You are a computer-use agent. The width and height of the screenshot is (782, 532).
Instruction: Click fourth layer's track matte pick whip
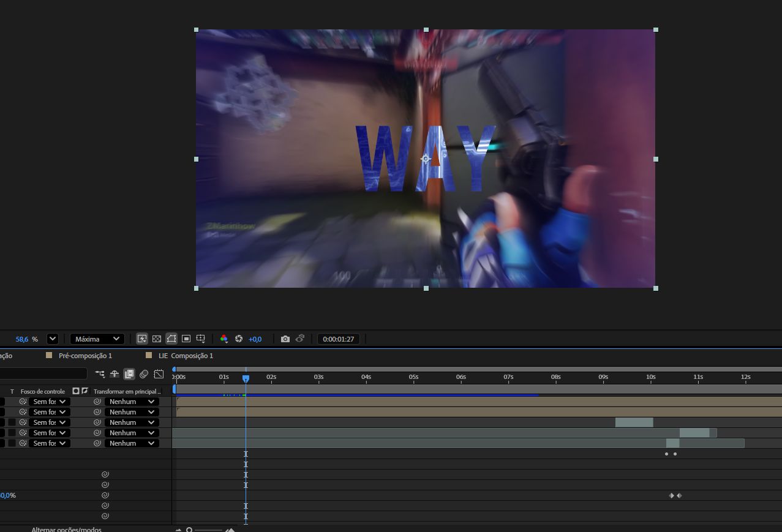point(23,433)
